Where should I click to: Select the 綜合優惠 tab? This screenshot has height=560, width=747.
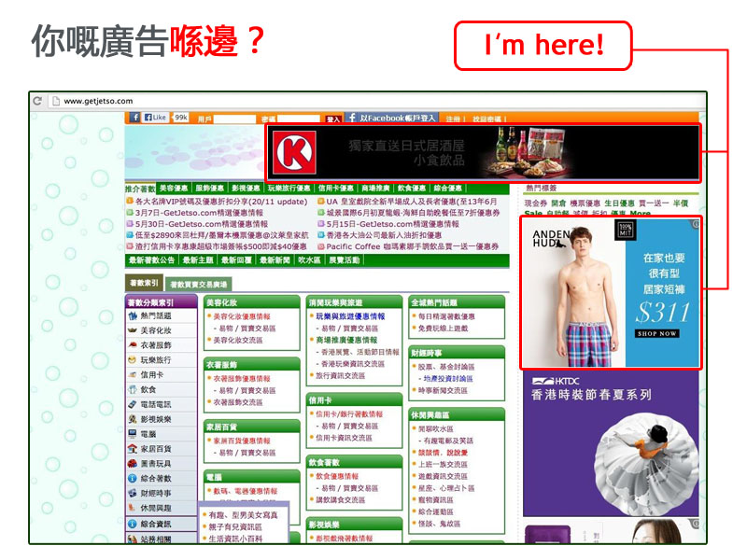pos(448,189)
